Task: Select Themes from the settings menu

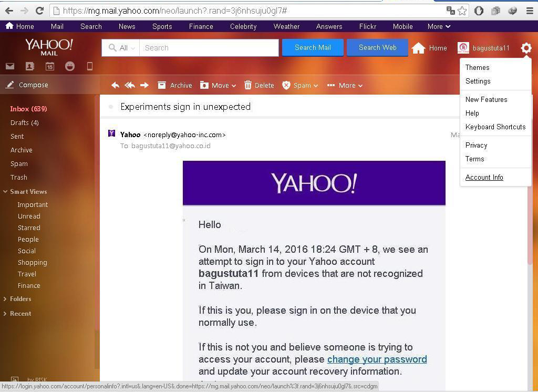Action: [477, 67]
